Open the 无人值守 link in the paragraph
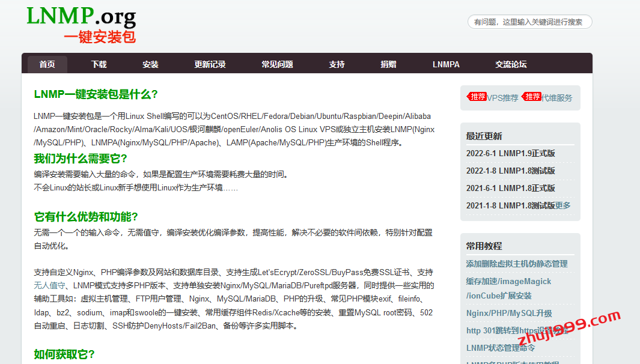Image resolution: width=640 pixels, height=364 pixels. (49, 285)
